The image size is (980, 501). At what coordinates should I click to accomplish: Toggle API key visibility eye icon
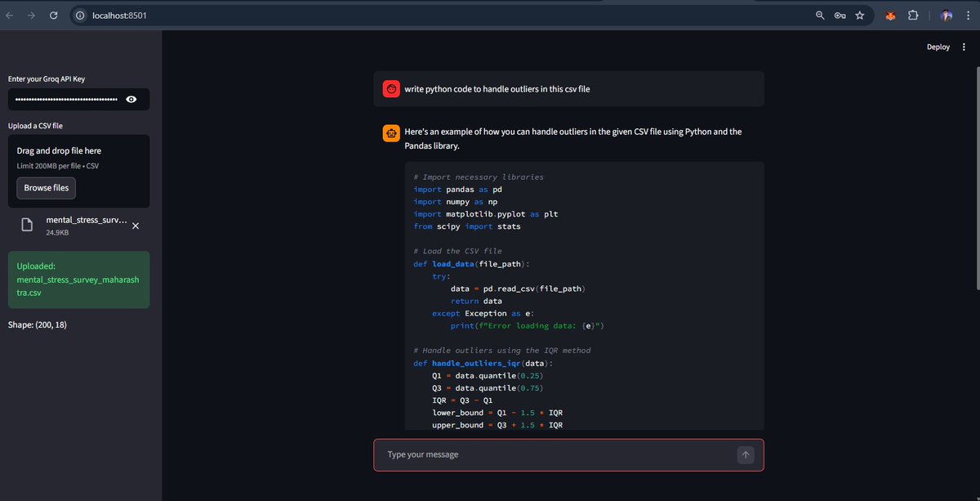pyautogui.click(x=131, y=99)
